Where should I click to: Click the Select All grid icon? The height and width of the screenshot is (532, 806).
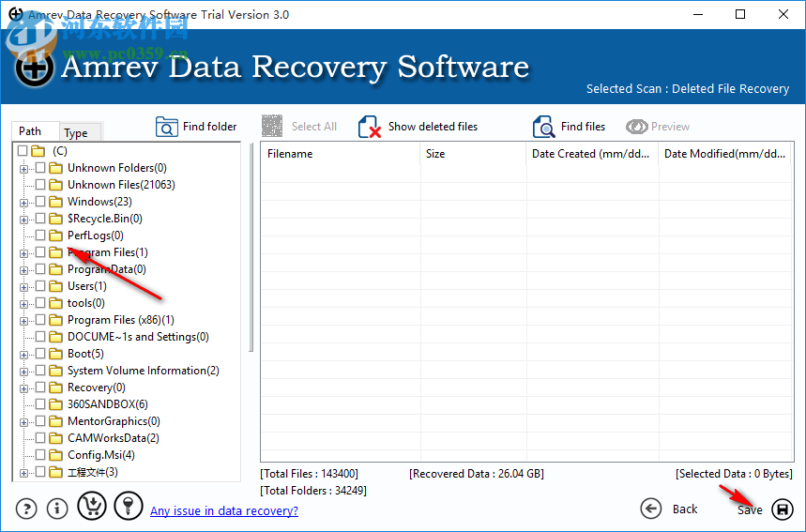272,126
